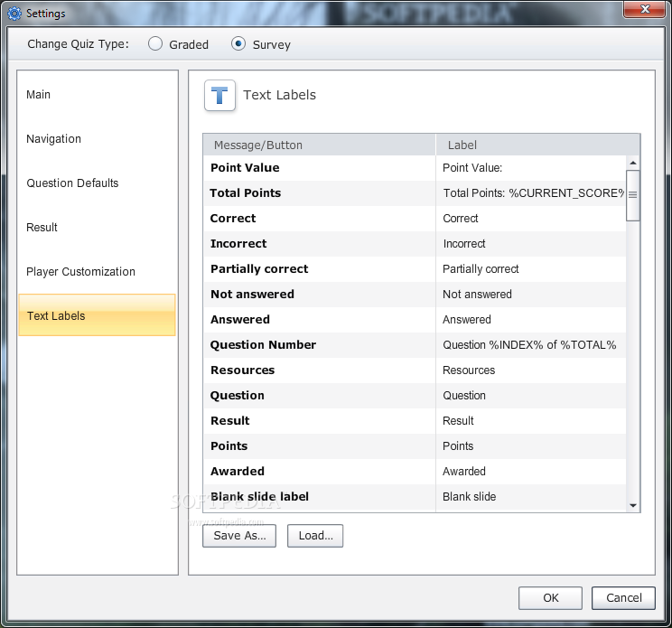Click the scrollbar up arrow in table
Screen dimensions: 672x628
(632, 163)
